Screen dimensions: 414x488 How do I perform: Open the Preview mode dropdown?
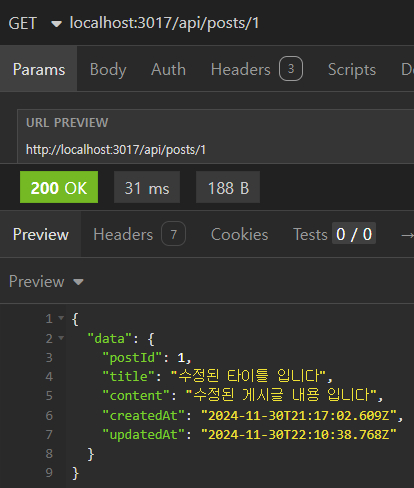(46, 282)
